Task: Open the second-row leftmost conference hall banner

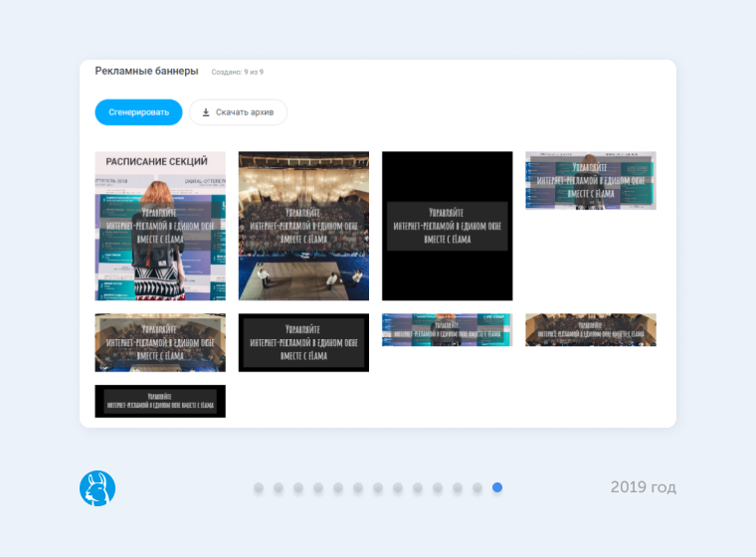Action: (160, 342)
